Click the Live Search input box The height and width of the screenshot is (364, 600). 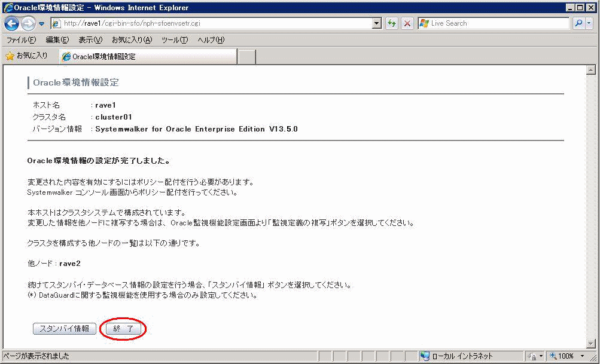494,23
